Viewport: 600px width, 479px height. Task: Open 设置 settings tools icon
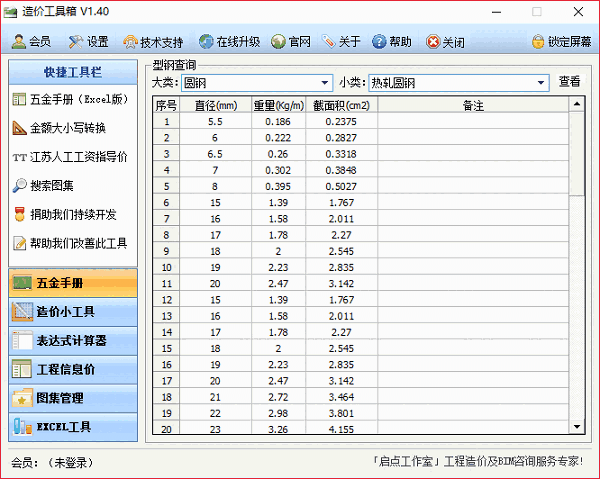76,42
